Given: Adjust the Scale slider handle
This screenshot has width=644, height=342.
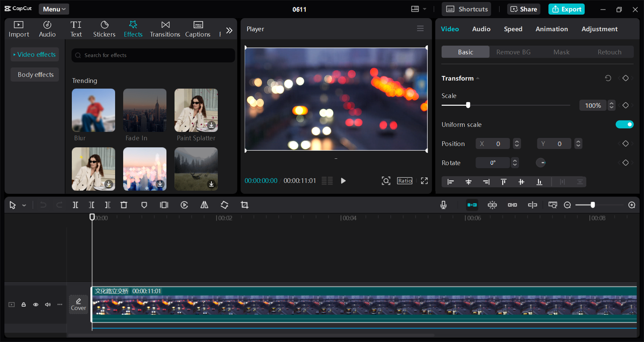Looking at the screenshot, I should (468, 105).
